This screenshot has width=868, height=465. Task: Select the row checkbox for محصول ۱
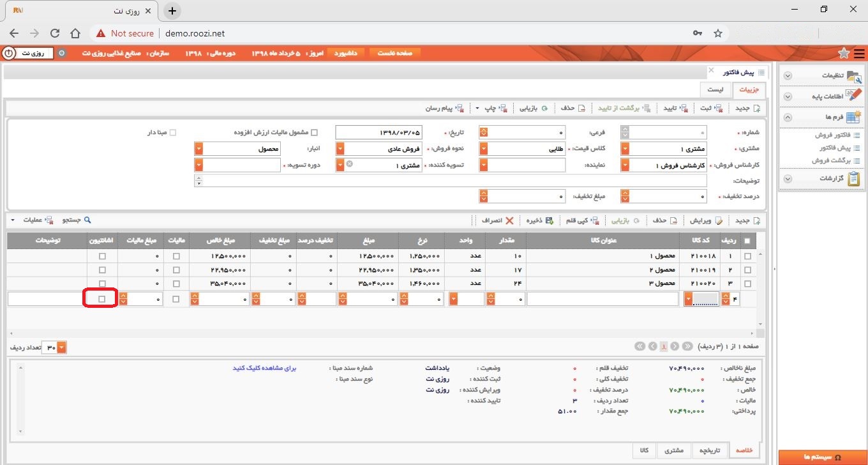coord(748,255)
